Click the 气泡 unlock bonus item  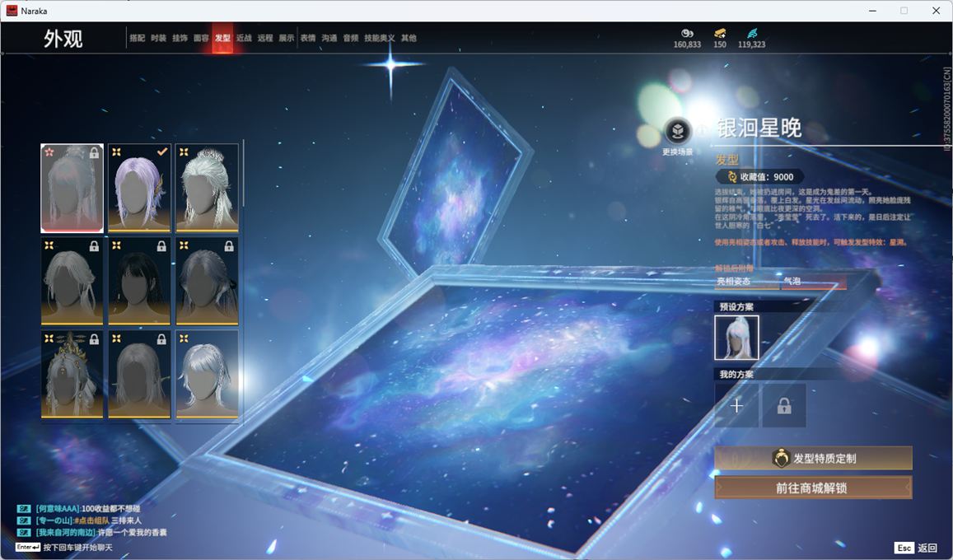pos(813,281)
